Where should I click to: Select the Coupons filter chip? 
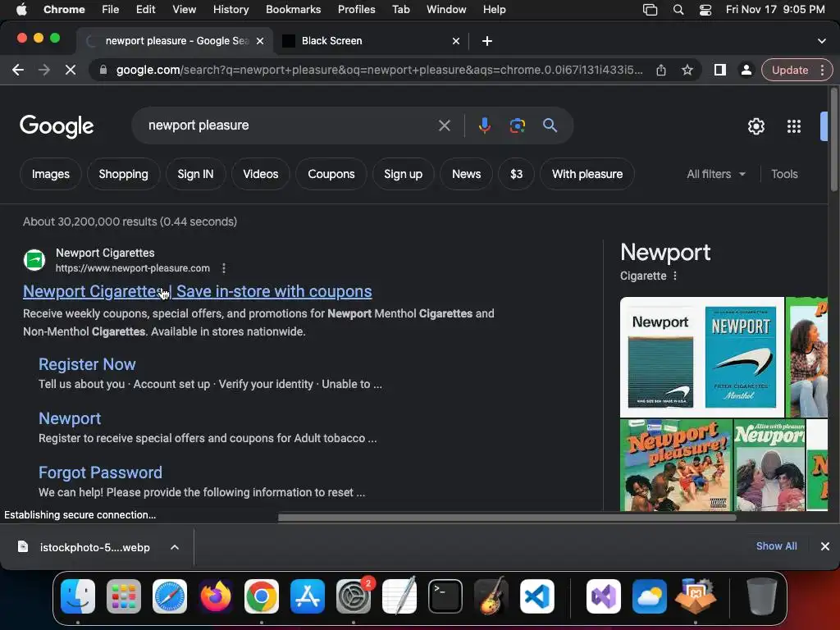331,174
